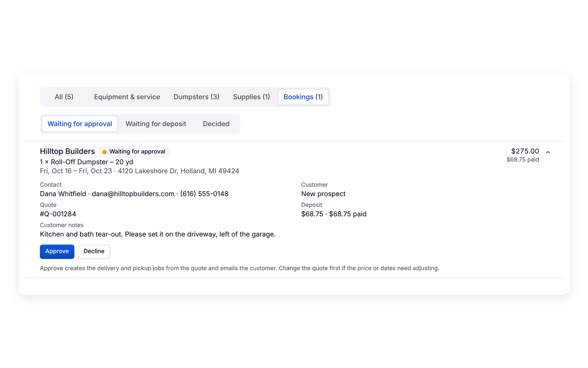
Task: Approve the Hilltop Builders booking
Action: 57,251
